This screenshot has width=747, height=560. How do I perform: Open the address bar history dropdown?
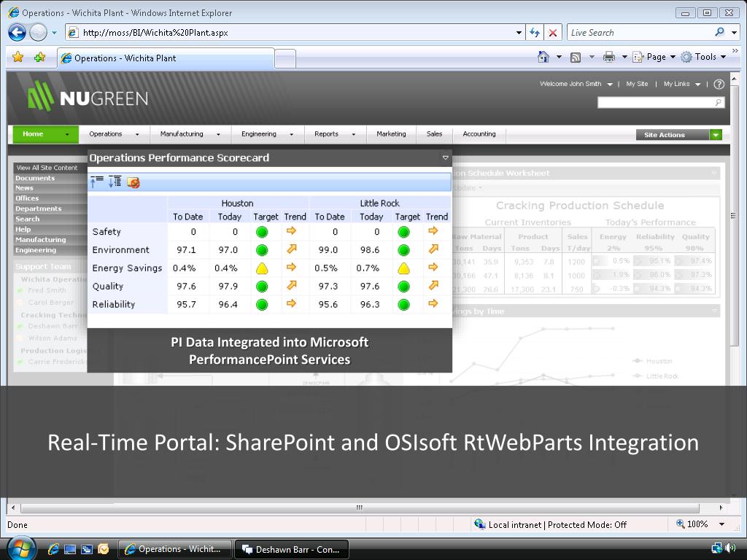point(519,33)
